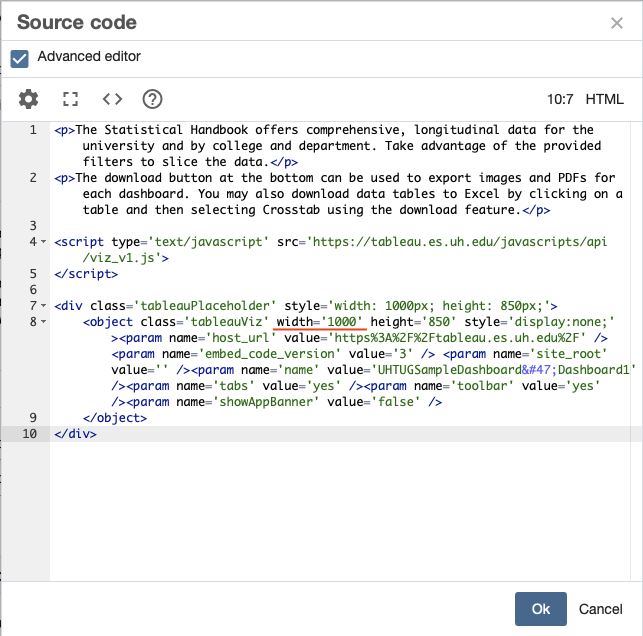
Task: Click the Cancel button
Action: coord(601,609)
